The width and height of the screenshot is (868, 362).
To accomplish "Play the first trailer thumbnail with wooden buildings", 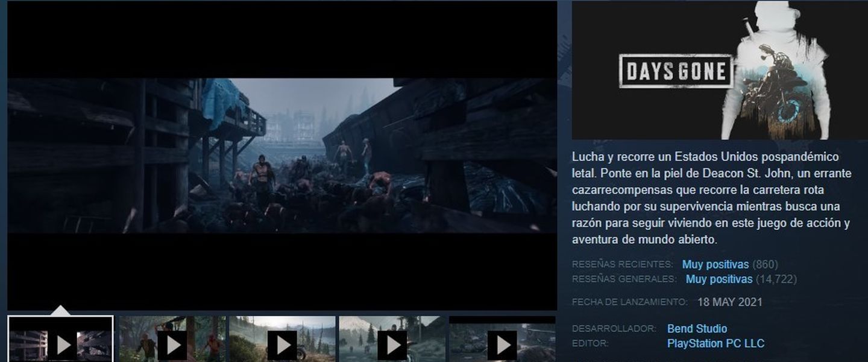I will tap(60, 339).
